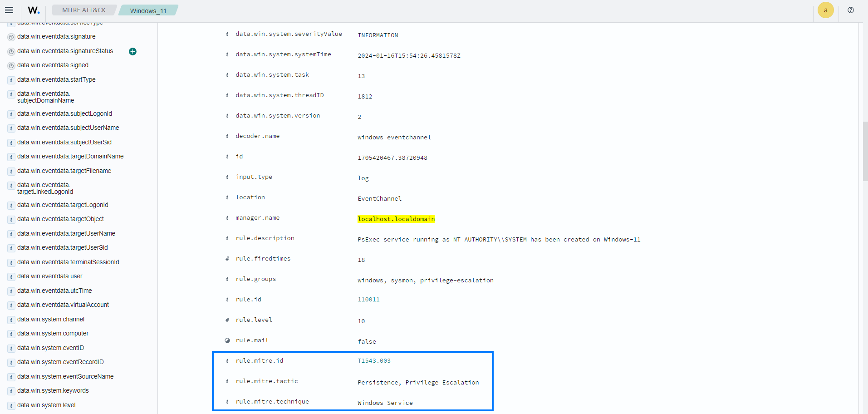
Task: Select the data.win.system.eventRecordID field
Action: point(60,362)
